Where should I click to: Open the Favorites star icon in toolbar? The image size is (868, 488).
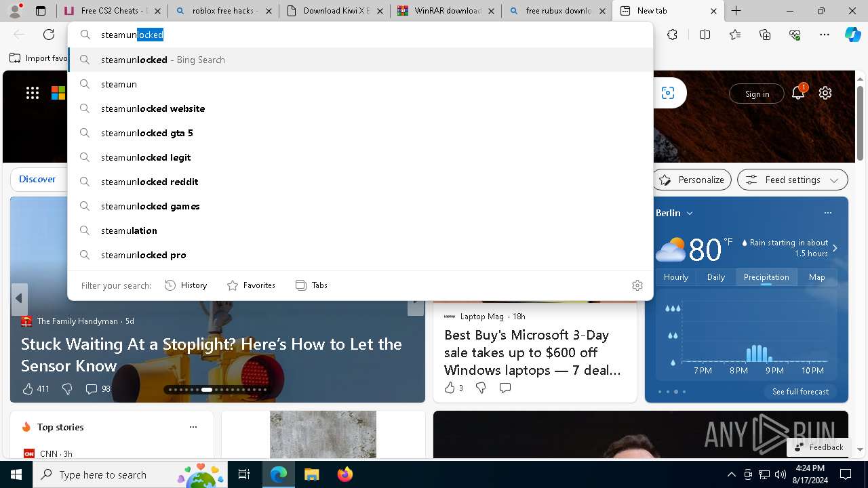coord(735,35)
